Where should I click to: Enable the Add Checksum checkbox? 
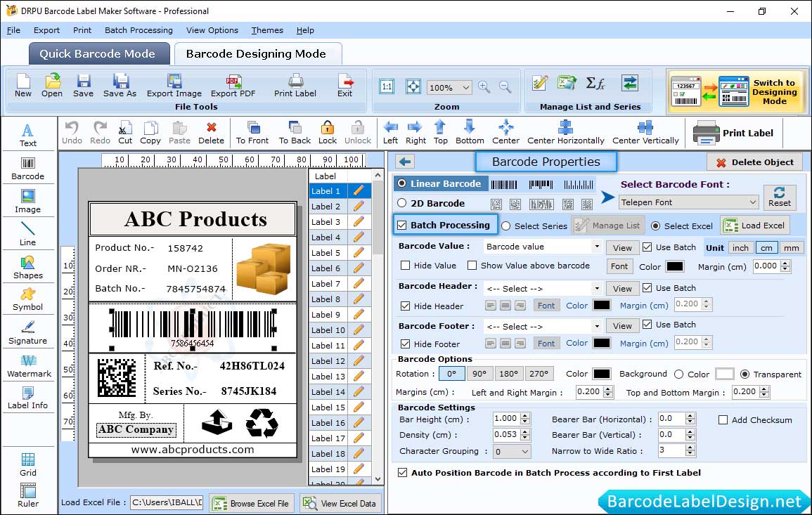click(x=723, y=419)
